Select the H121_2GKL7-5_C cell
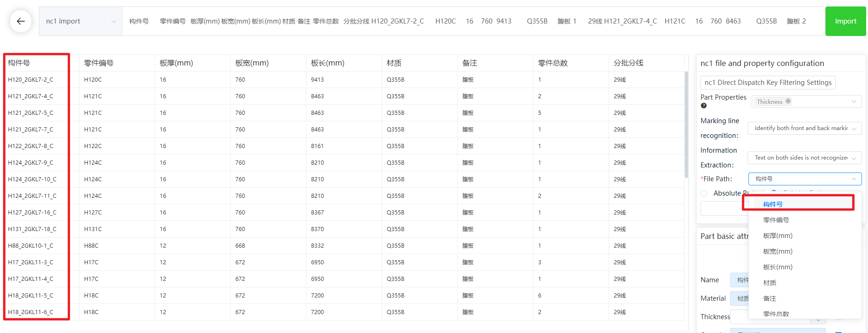This screenshot has width=868, height=333. tap(41, 113)
